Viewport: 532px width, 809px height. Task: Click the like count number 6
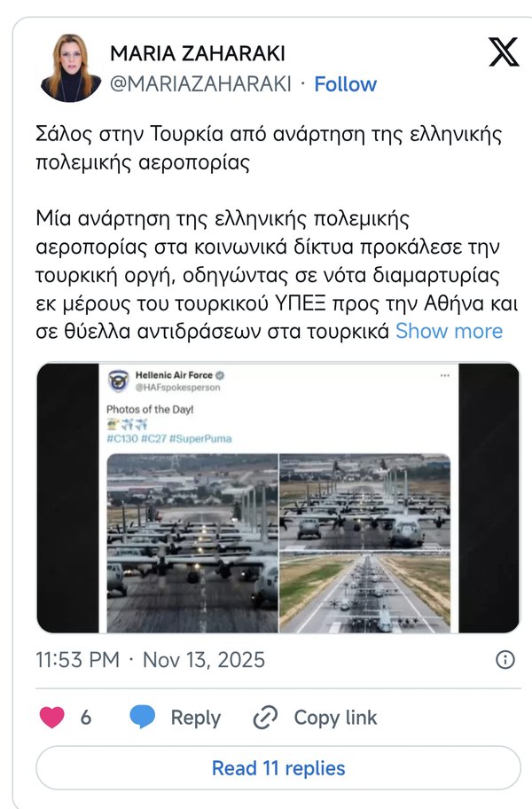click(86, 718)
